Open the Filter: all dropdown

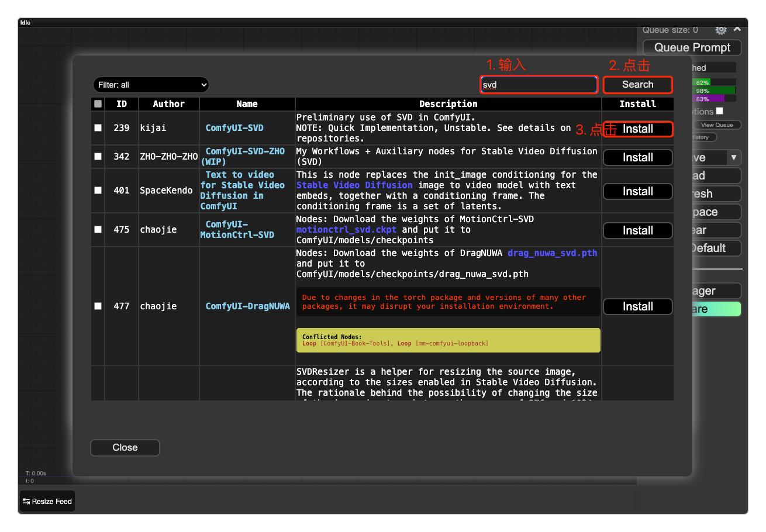pos(151,85)
